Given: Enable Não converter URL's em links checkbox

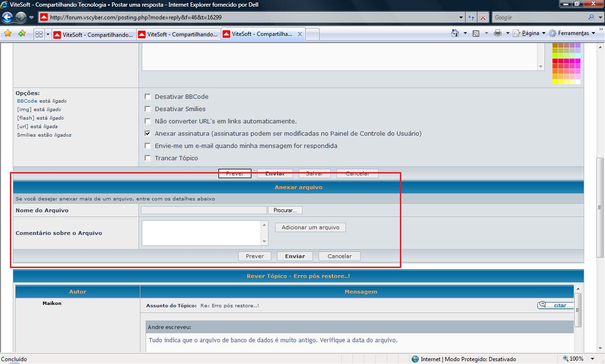Looking at the screenshot, I should pyautogui.click(x=147, y=121).
